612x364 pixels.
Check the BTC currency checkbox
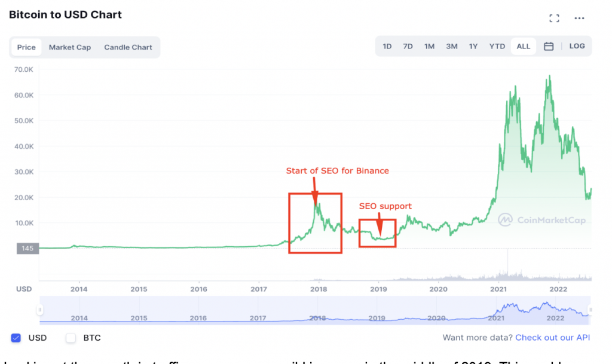click(71, 338)
